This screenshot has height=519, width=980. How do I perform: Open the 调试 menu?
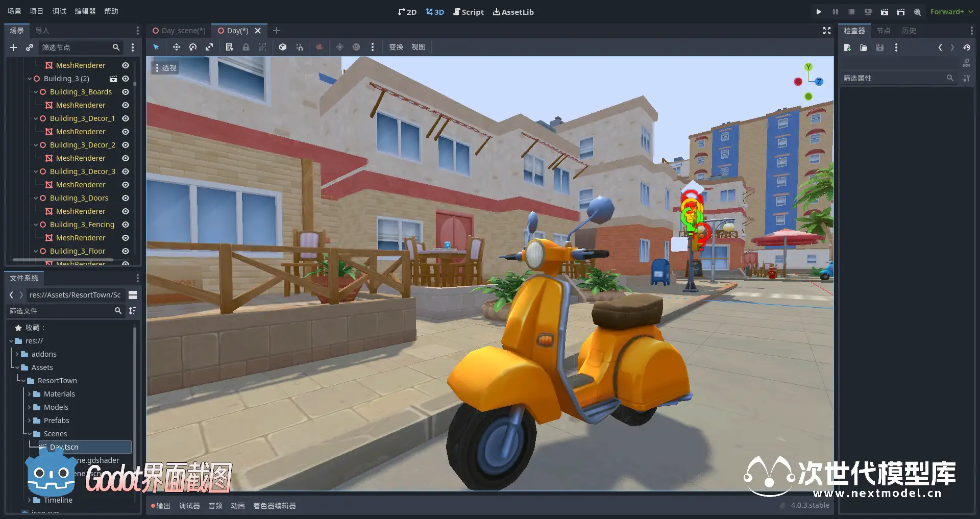coord(59,11)
